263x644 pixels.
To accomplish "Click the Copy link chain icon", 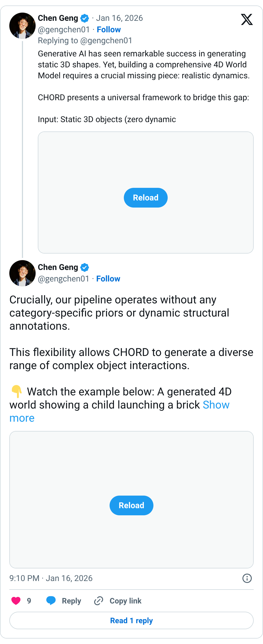I will pos(98,601).
